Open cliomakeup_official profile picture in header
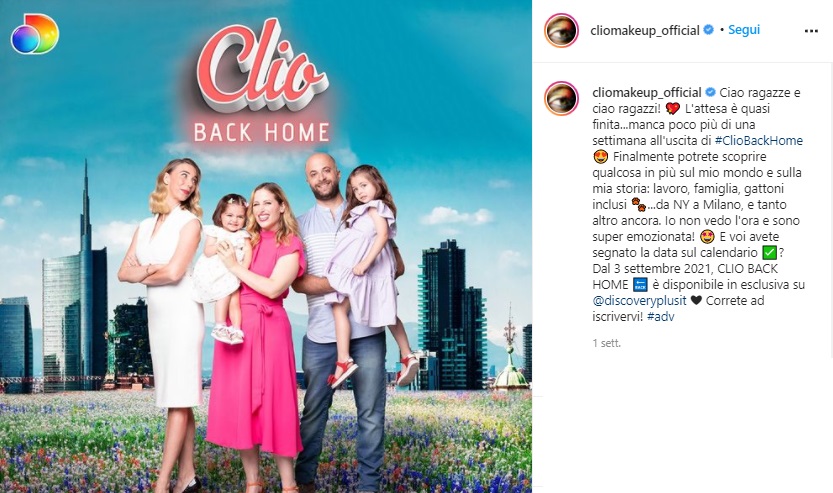This screenshot has height=493, width=833. [561, 30]
